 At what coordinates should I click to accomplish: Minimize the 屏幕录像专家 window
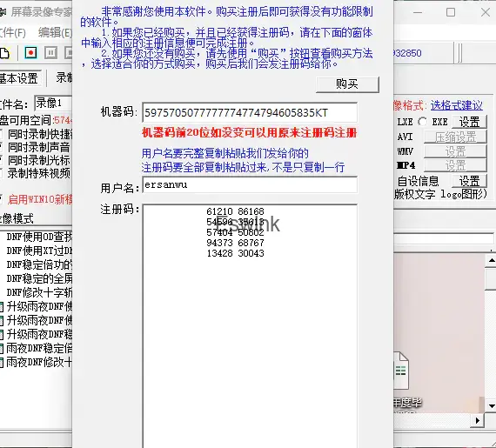[x=418, y=12]
